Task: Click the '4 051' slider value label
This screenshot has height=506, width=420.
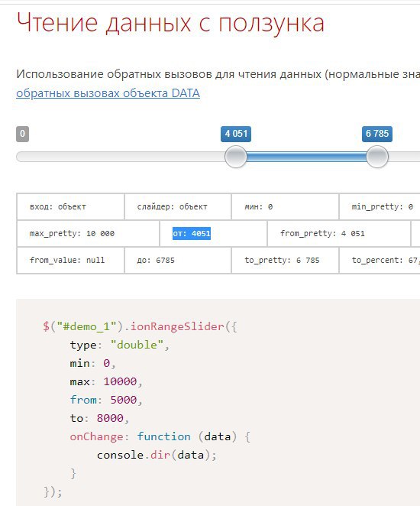Action: click(x=236, y=134)
